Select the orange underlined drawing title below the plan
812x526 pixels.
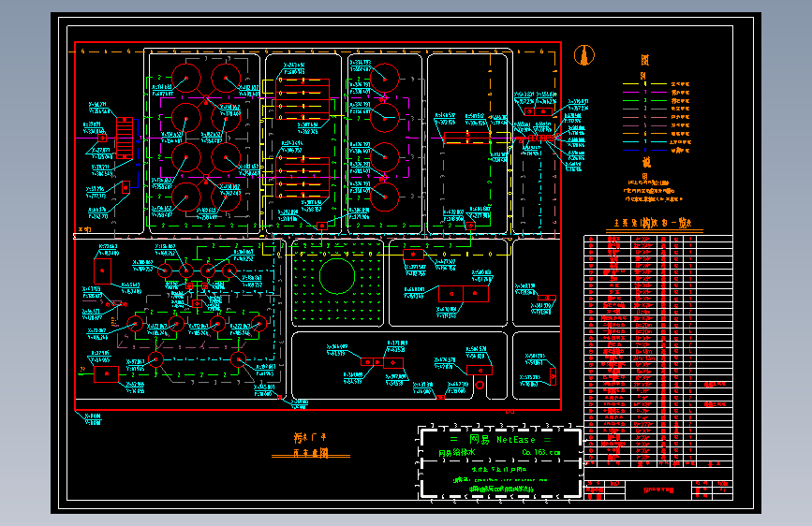311,446
